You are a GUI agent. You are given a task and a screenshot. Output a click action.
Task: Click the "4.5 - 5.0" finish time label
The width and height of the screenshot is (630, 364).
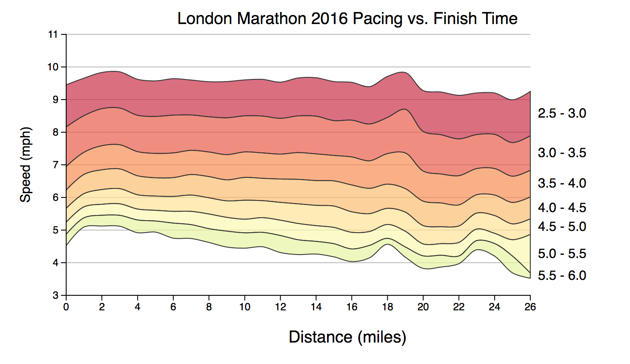[562, 227]
